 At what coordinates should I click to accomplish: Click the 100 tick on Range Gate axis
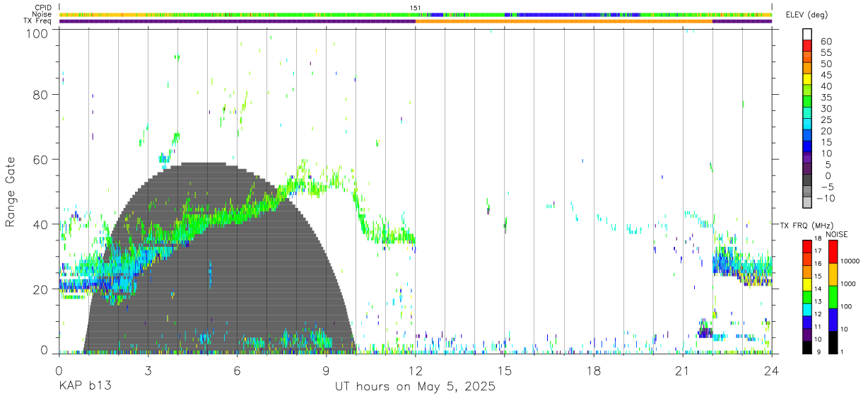(37, 33)
